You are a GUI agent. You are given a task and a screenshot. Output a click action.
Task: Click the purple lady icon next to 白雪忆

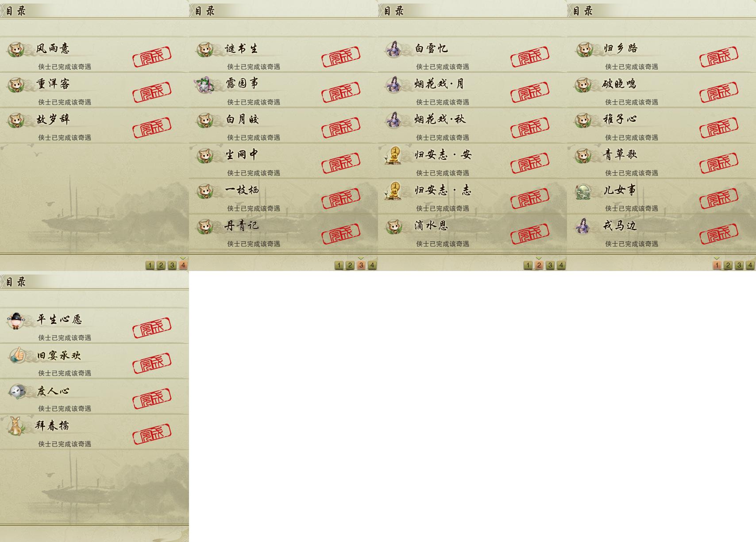click(393, 49)
